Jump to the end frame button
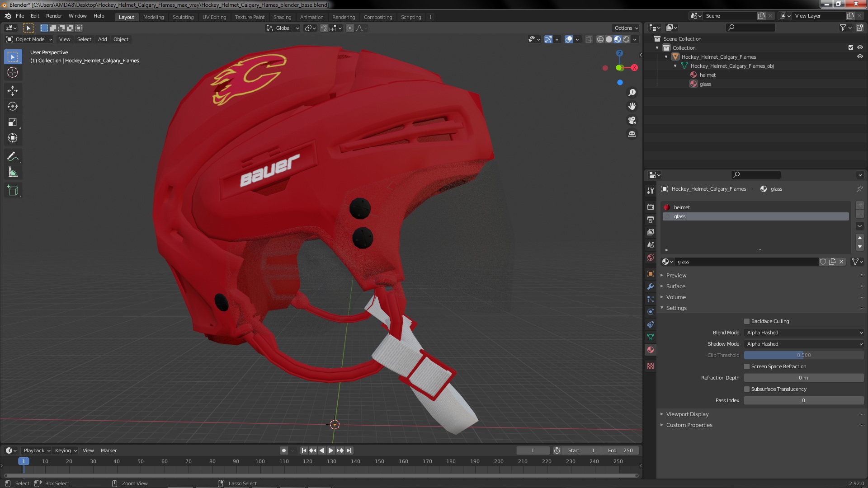 pyautogui.click(x=349, y=450)
